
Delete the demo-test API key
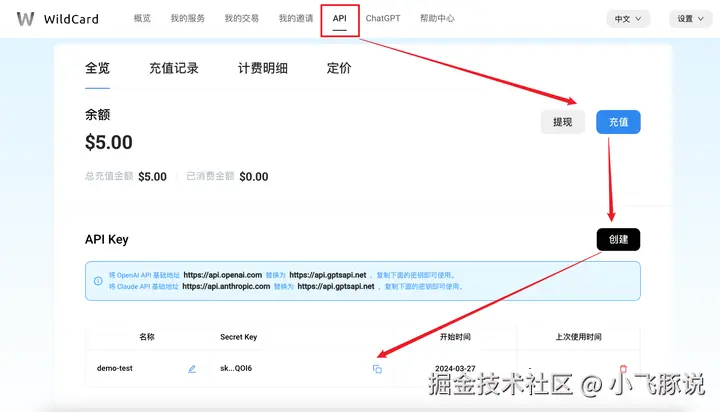pyautogui.click(x=623, y=369)
